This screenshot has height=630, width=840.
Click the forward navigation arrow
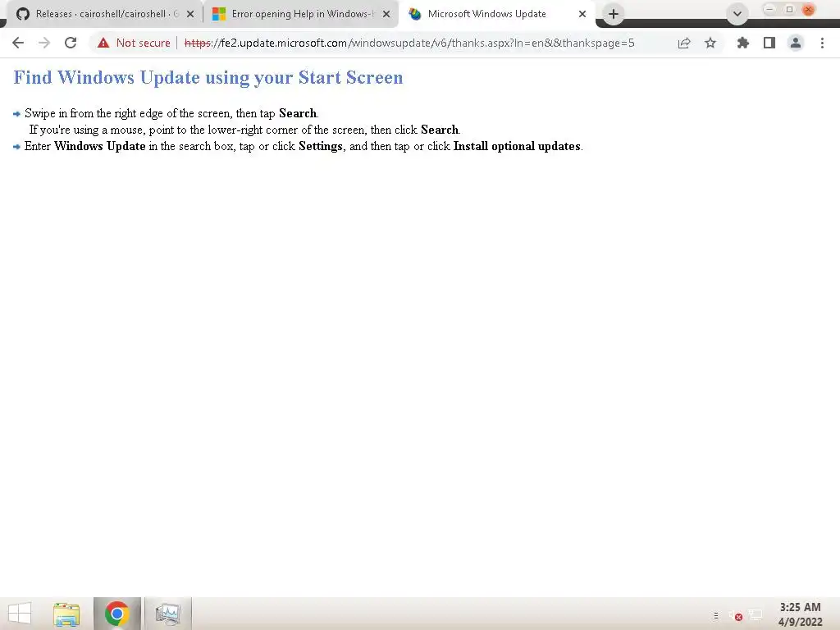44,43
